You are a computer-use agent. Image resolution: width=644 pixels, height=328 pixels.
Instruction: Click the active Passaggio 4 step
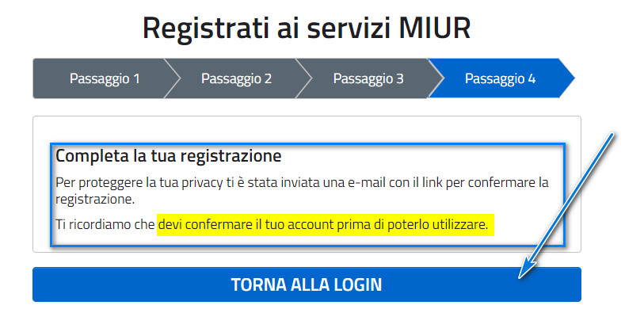coord(501,78)
